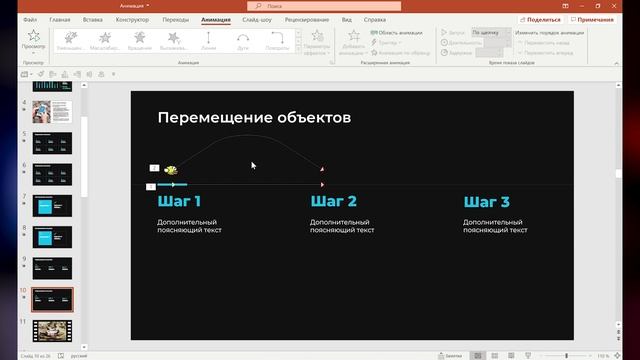This screenshot has height=360, width=640.
Task: Click animation order tag 2 beside fish
Action: (154, 168)
